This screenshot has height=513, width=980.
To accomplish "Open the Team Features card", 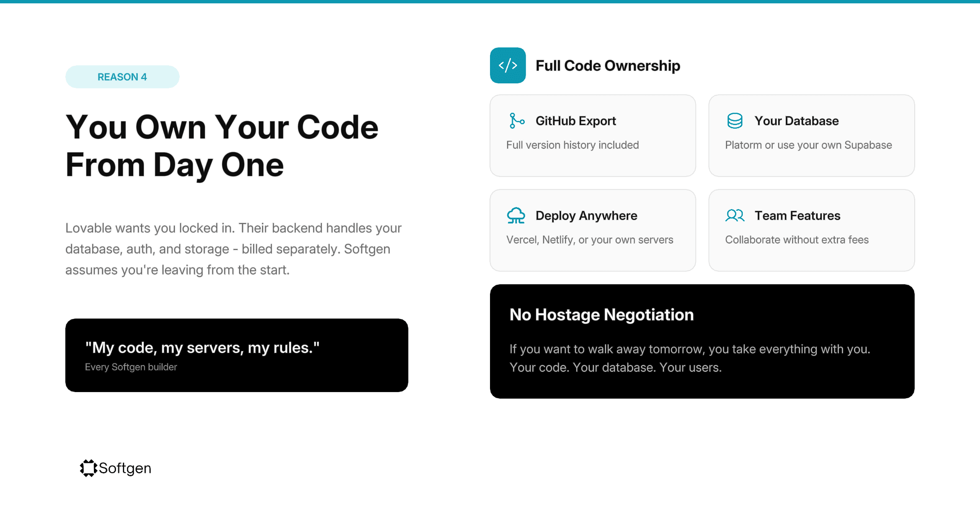I will 811,230.
